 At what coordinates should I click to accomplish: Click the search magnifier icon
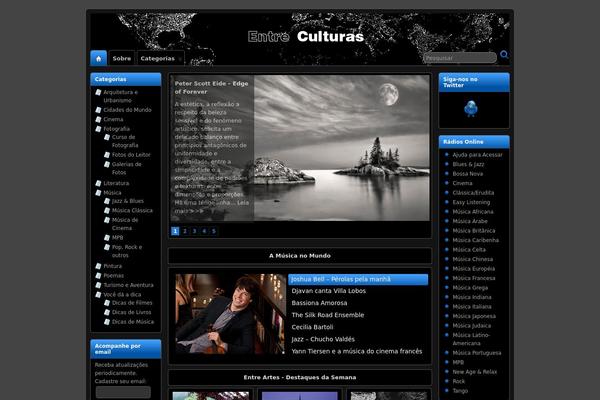[x=504, y=56]
